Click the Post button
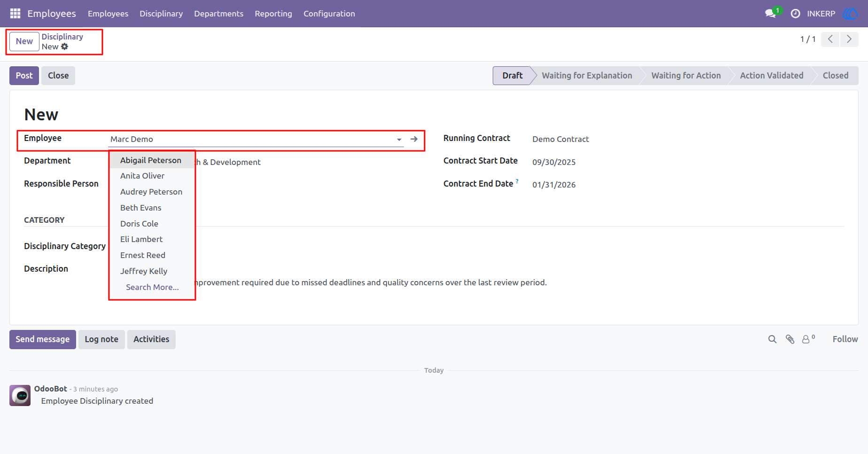The image size is (868, 454). [24, 76]
